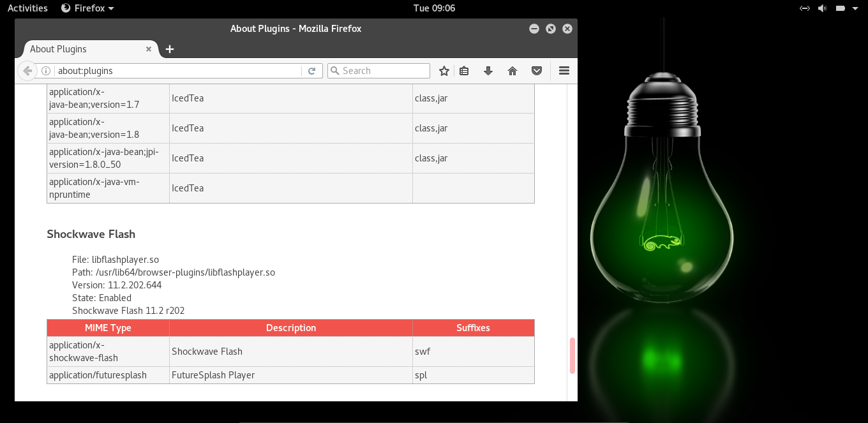Go to the Firefox home page
868x423 pixels.
(513, 71)
